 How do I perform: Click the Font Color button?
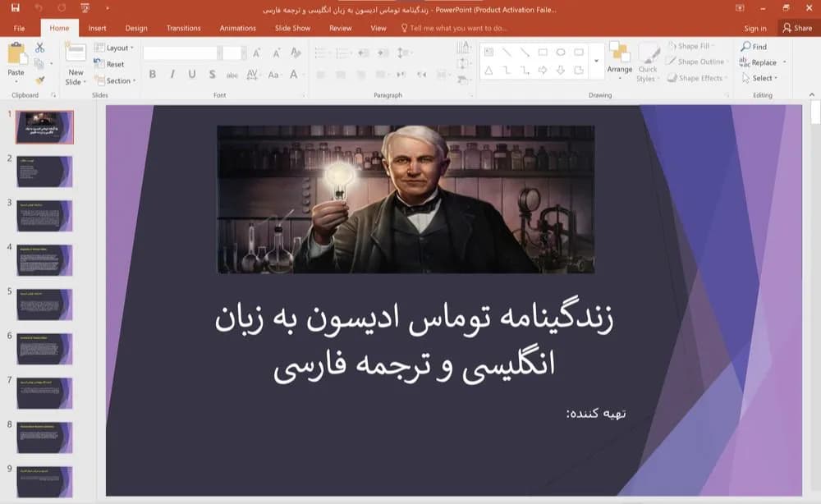point(294,75)
